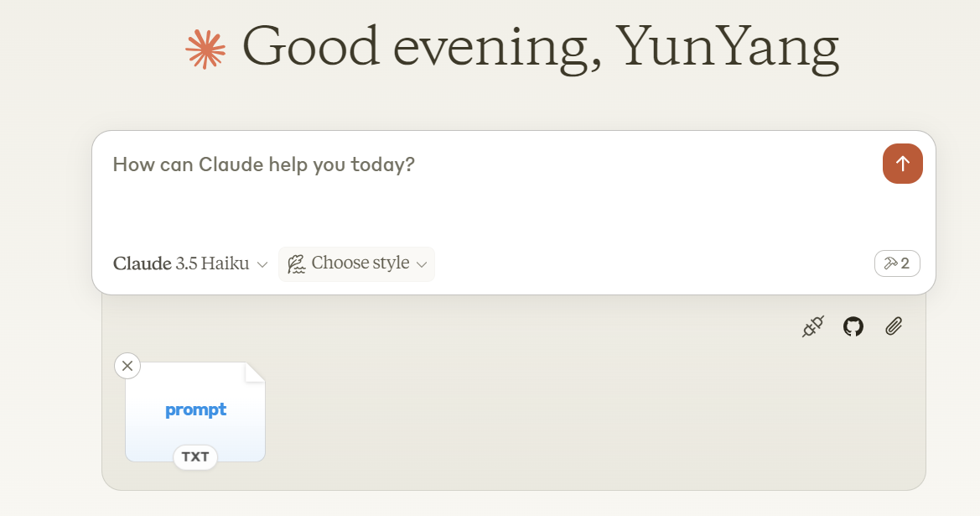This screenshot has height=516, width=980.
Task: Click the blue 'prompt' file name
Action: 195,410
